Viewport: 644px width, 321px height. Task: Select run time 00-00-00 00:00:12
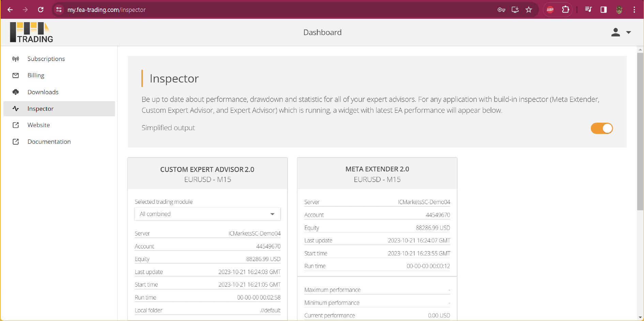pyautogui.click(x=428, y=266)
